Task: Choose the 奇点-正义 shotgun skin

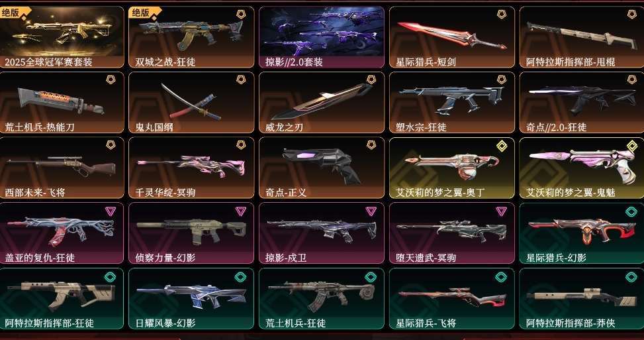Action: pyautogui.click(x=322, y=168)
